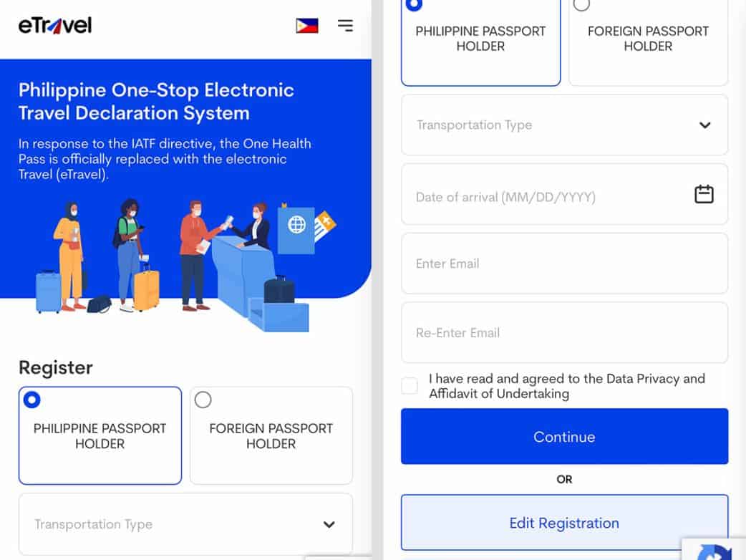The width and height of the screenshot is (746, 560).
Task: Click the Re-Enter Email input field
Action: pyautogui.click(x=564, y=333)
